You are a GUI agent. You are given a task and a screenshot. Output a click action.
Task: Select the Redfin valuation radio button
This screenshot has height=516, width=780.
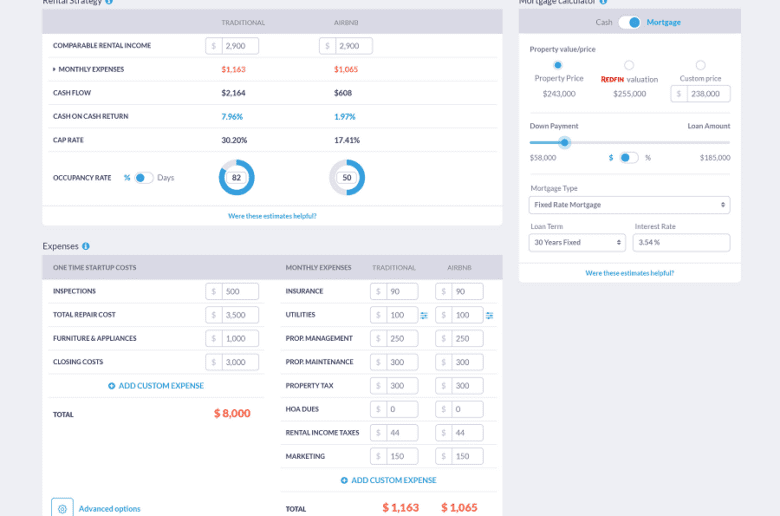[629, 65]
